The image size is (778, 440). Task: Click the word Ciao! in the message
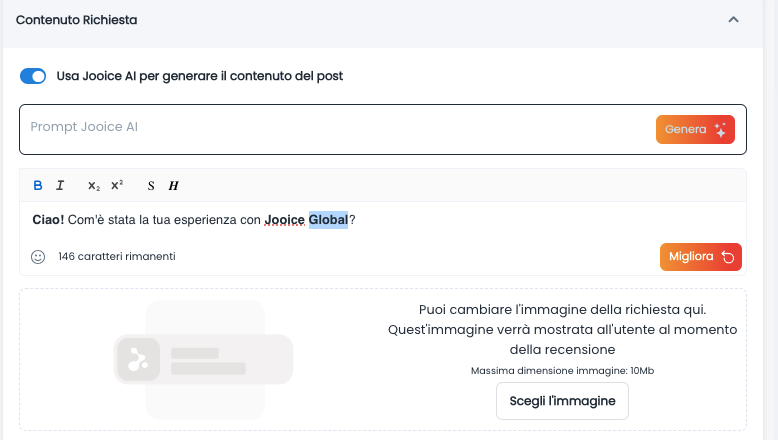(x=48, y=220)
